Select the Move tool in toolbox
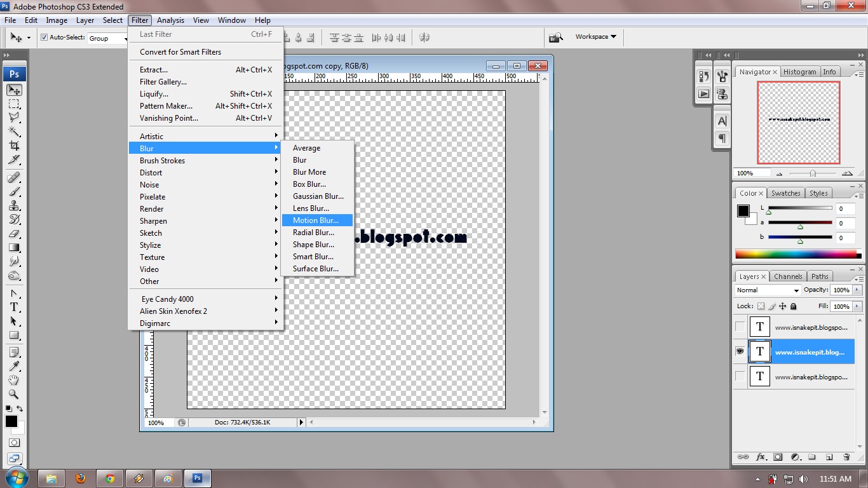The height and width of the screenshot is (488, 868). pyautogui.click(x=14, y=90)
